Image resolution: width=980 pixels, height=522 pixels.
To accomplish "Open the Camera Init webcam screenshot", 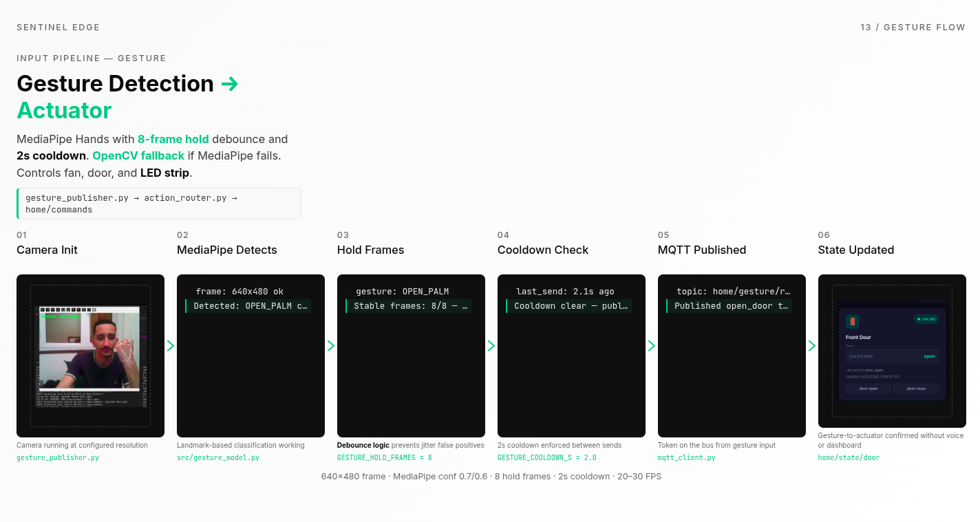I will pyautogui.click(x=90, y=356).
